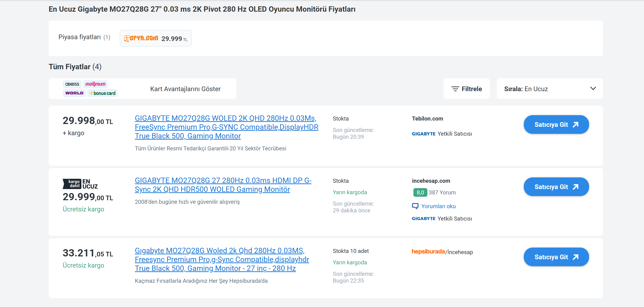The image size is (644, 307).
Task: Click the Bonus Card logo
Action: (x=102, y=93)
